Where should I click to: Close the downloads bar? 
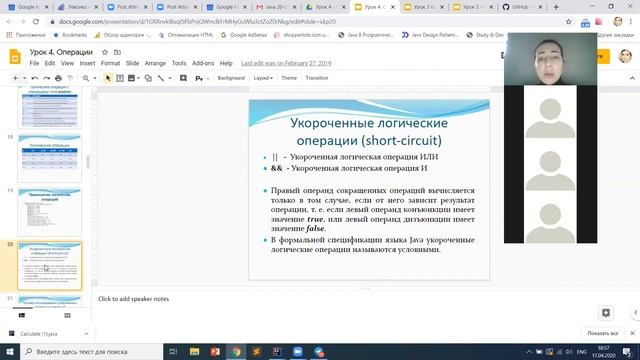click(632, 333)
